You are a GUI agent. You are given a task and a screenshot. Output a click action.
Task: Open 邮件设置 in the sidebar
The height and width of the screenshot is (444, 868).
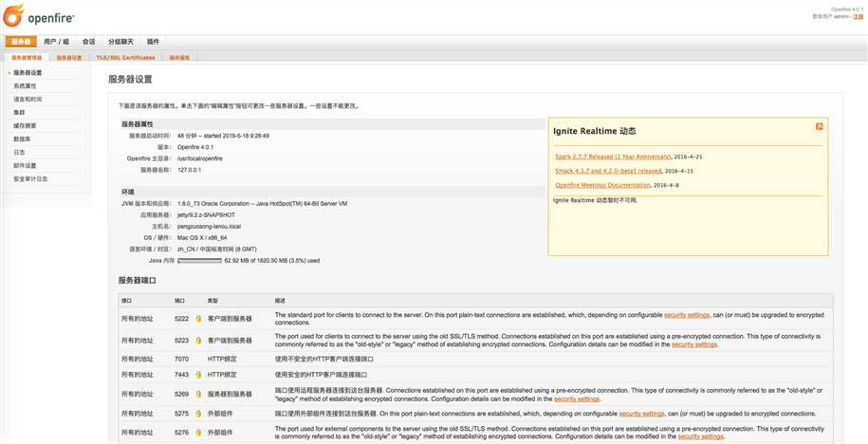coord(25,165)
